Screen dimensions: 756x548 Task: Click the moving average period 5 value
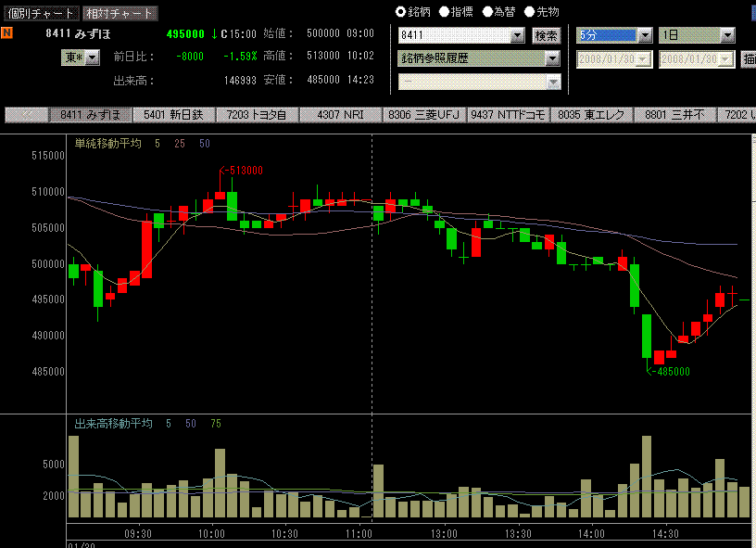pos(157,144)
